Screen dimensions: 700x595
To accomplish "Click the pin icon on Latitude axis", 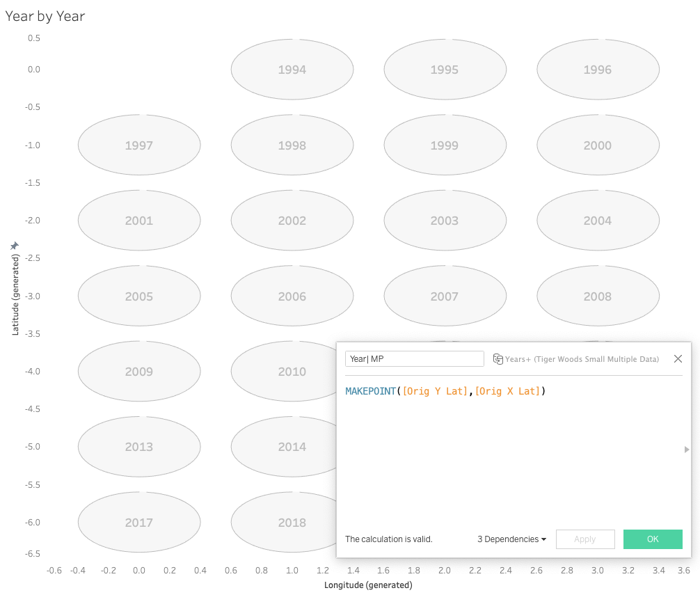I will pyautogui.click(x=14, y=246).
